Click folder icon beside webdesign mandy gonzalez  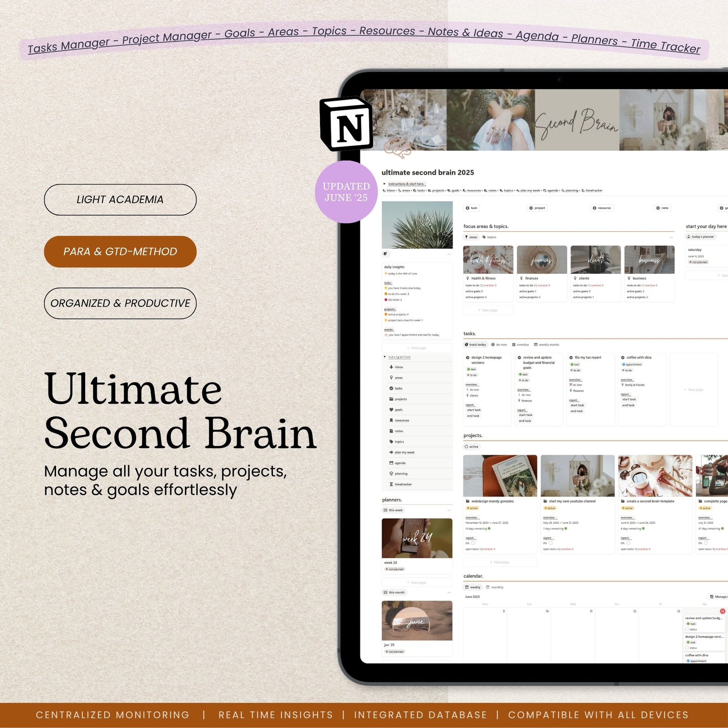point(468,501)
